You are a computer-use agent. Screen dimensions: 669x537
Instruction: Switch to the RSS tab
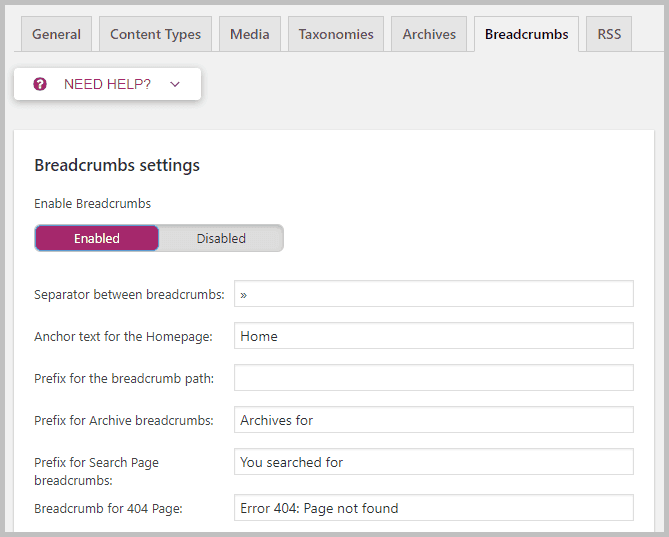click(x=609, y=34)
